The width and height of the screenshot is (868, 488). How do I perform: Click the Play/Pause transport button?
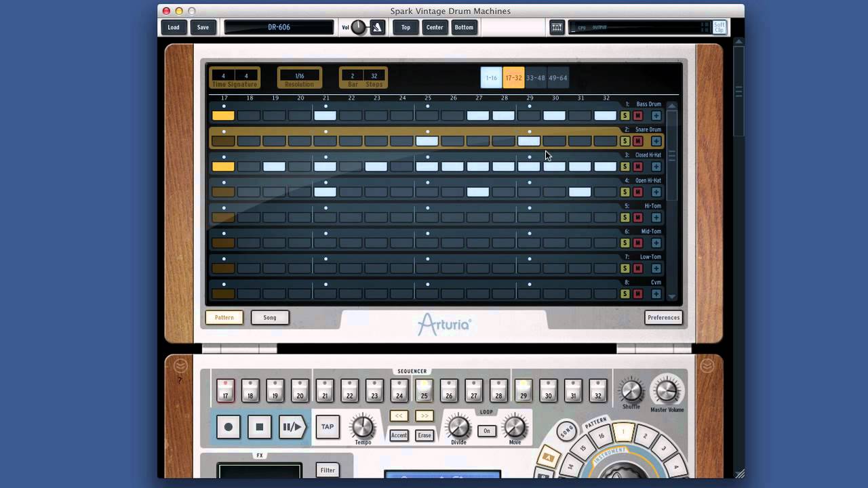[x=292, y=427]
